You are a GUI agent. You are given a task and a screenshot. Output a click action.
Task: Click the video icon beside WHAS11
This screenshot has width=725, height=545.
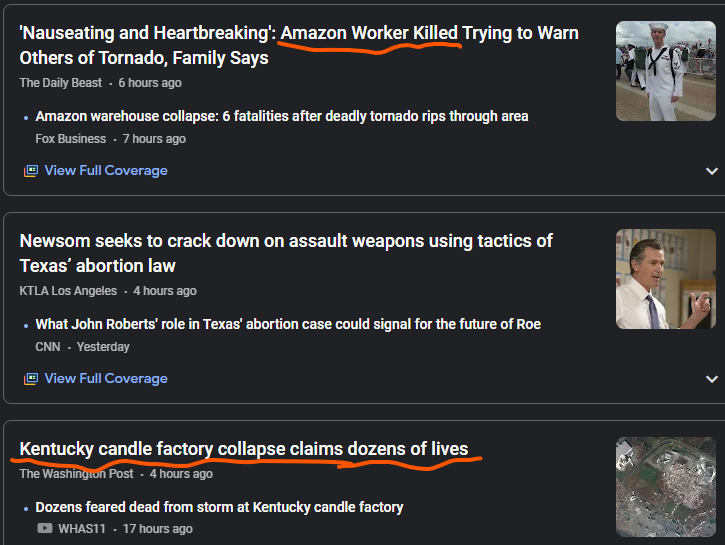(x=45, y=528)
